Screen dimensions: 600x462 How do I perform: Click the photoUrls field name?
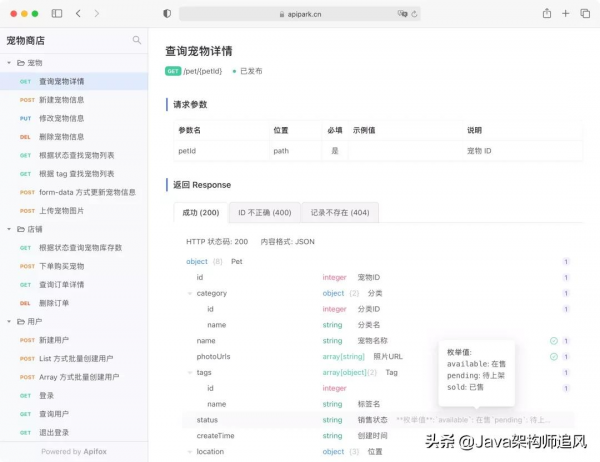[x=214, y=356]
